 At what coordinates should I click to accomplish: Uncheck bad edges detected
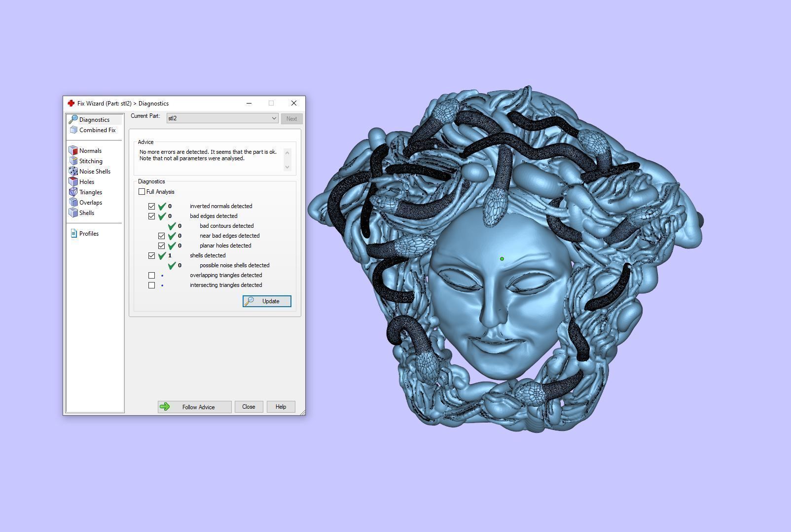[x=152, y=216]
